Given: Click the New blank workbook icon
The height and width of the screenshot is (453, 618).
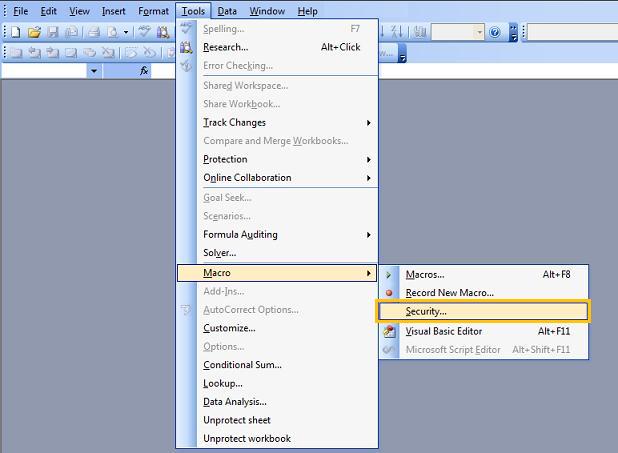Looking at the screenshot, I should pyautogui.click(x=16, y=32).
